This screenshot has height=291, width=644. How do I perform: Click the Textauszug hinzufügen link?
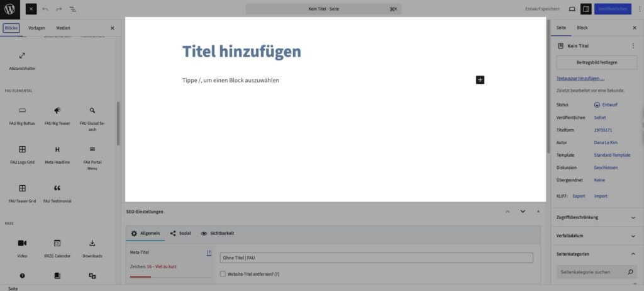(580, 79)
